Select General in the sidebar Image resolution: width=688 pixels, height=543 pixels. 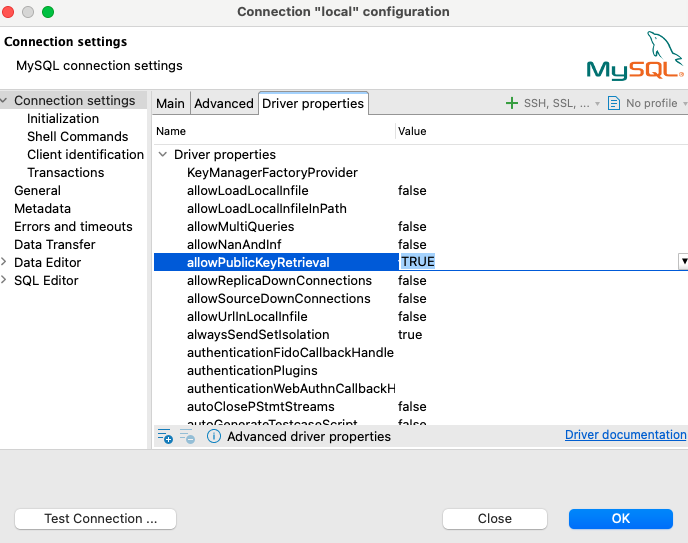click(37, 190)
